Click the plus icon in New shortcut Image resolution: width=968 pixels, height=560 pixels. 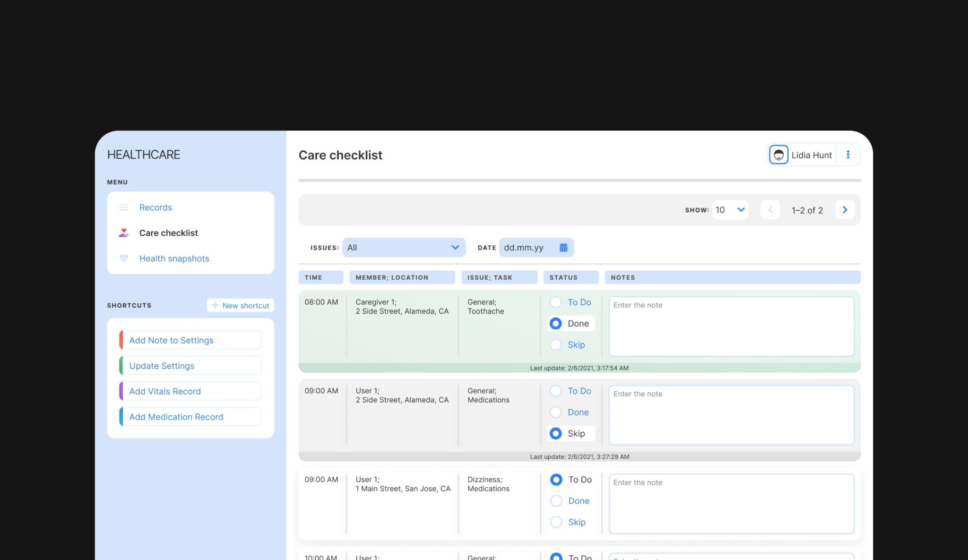click(x=215, y=305)
